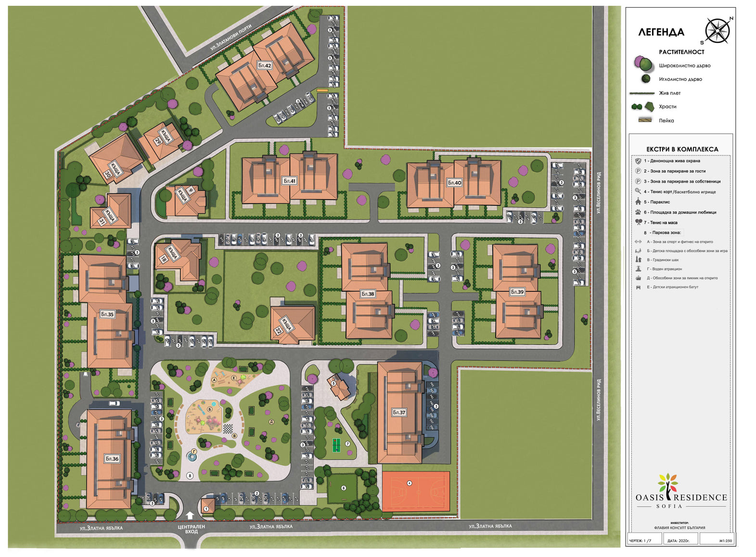This screenshot has height=557, width=756.
Task: Click the tennis racket icon in legend
Action: pyautogui.click(x=638, y=191)
